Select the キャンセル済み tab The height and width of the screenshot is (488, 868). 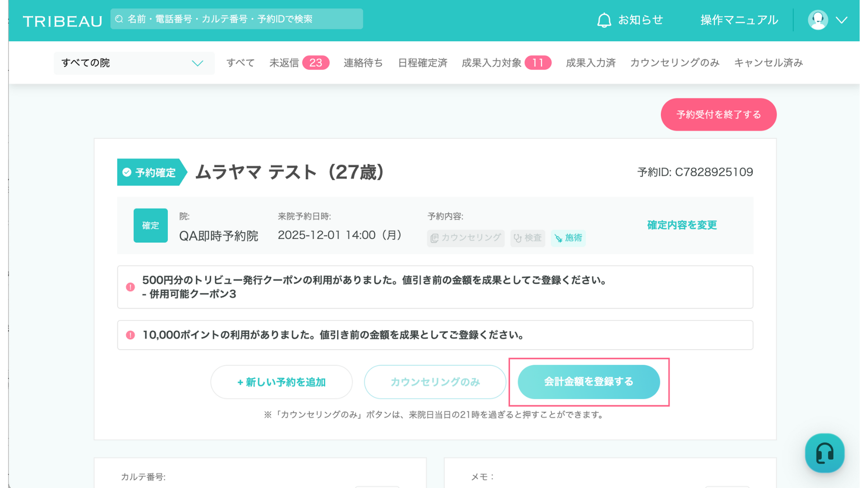click(768, 63)
